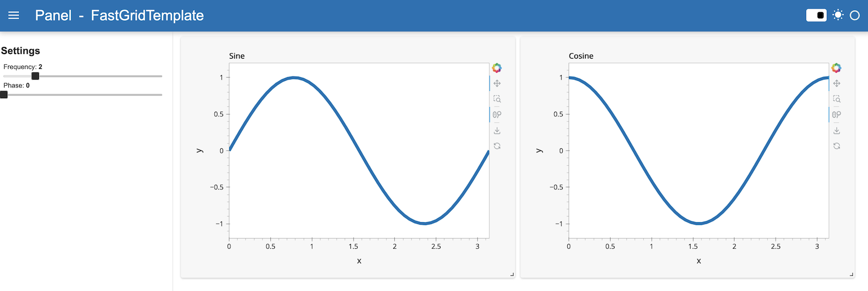This screenshot has width=868, height=291.
Task: Toggle Wheel Zoom tool on Cosine plot
Action: [837, 114]
